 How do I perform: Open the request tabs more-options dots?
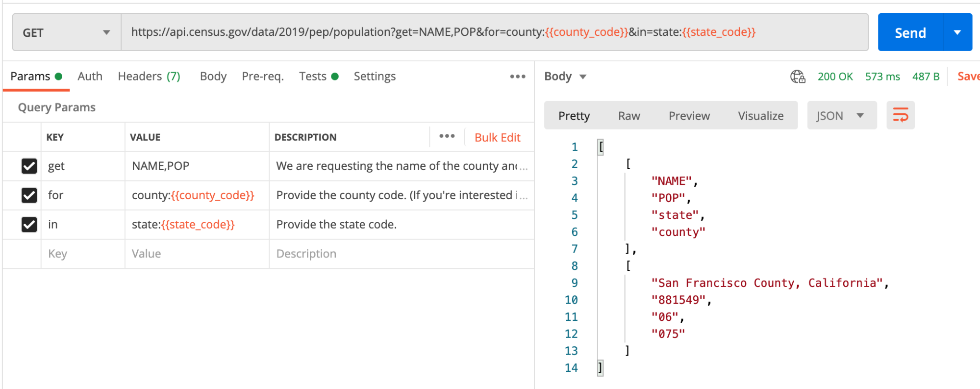(x=518, y=77)
